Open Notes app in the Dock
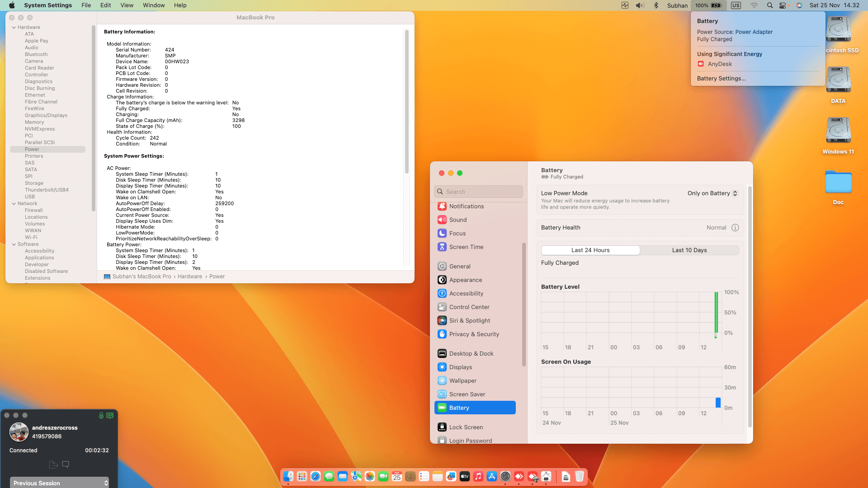The image size is (868, 488). 438,476
